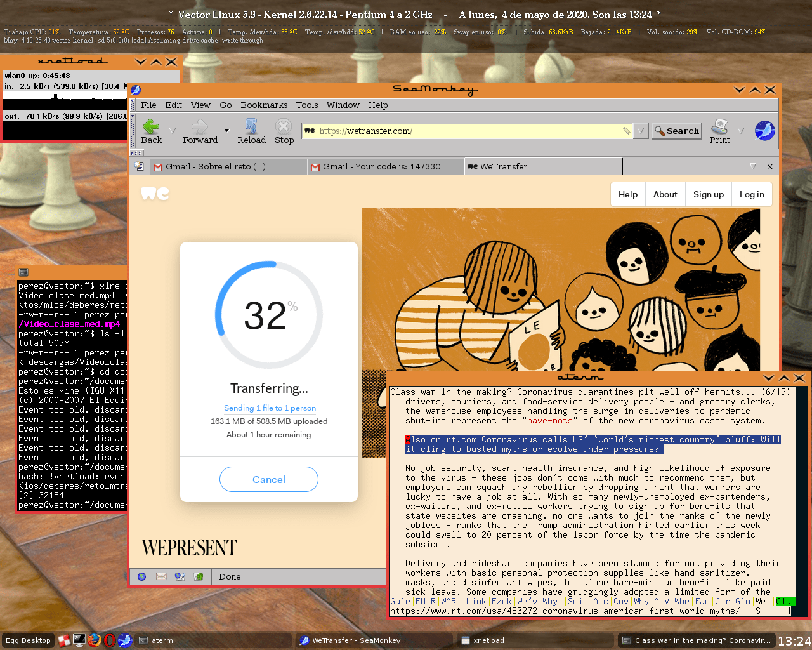Switch to Class war aterm taskbar entry
The width and height of the screenshot is (812, 650).
(x=696, y=640)
